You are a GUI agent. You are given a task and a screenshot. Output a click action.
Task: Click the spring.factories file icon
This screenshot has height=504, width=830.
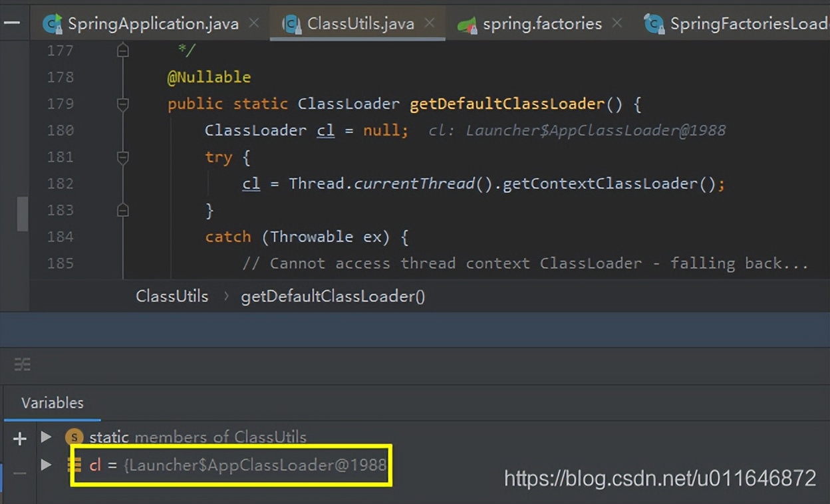point(467,24)
